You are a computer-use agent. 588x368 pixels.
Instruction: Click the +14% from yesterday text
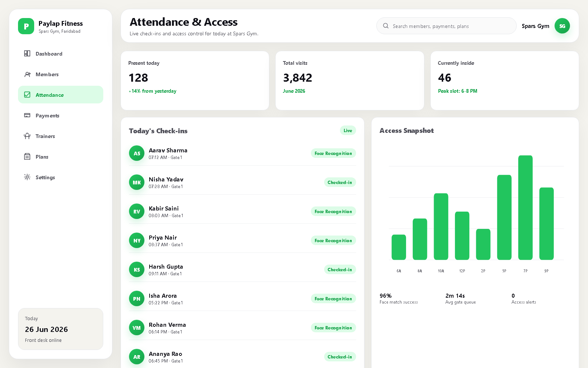[x=152, y=91]
